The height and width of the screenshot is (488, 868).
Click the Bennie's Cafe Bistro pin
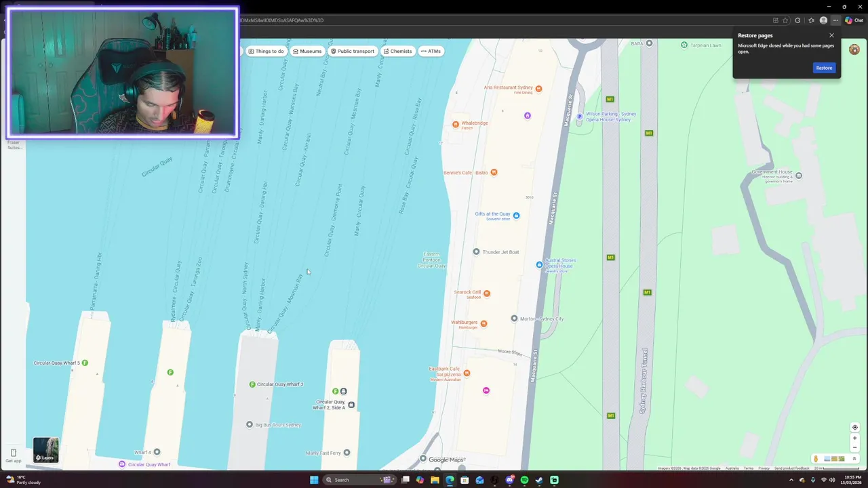[494, 172]
